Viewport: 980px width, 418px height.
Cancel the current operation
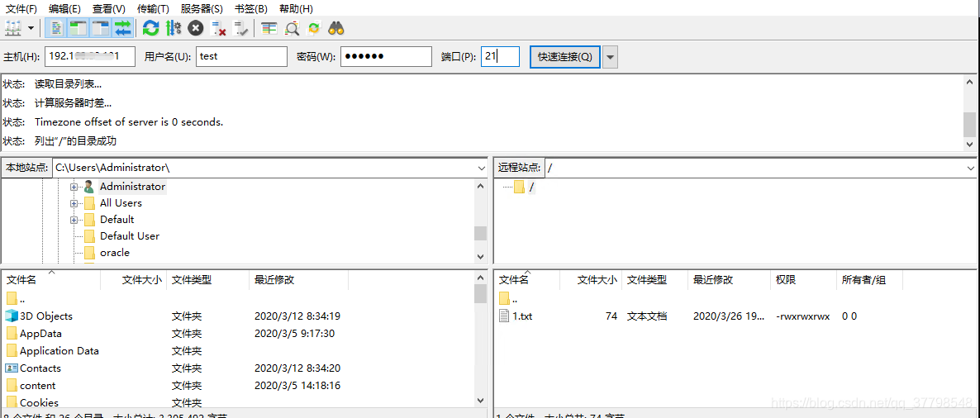(196, 27)
